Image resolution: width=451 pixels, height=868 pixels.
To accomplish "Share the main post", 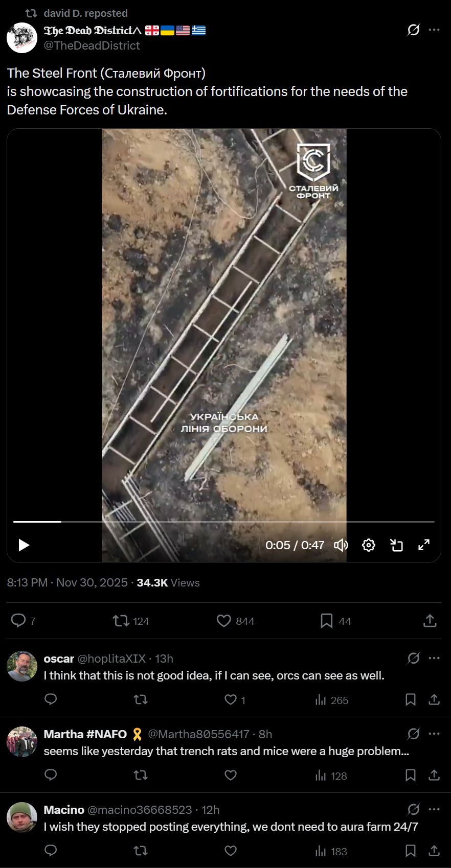I will (430, 621).
